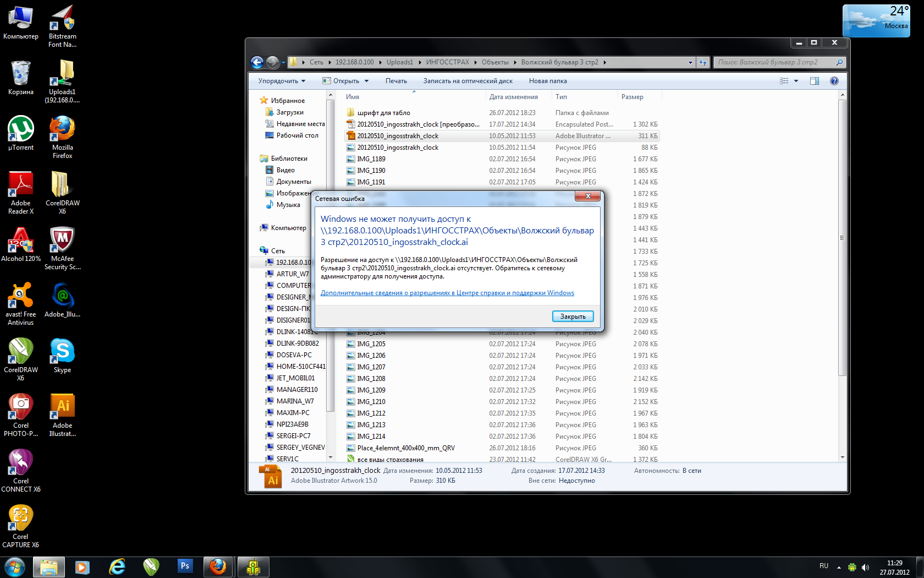The image size is (924, 578).
Task: Sort by Размер column header
Action: tap(639, 97)
